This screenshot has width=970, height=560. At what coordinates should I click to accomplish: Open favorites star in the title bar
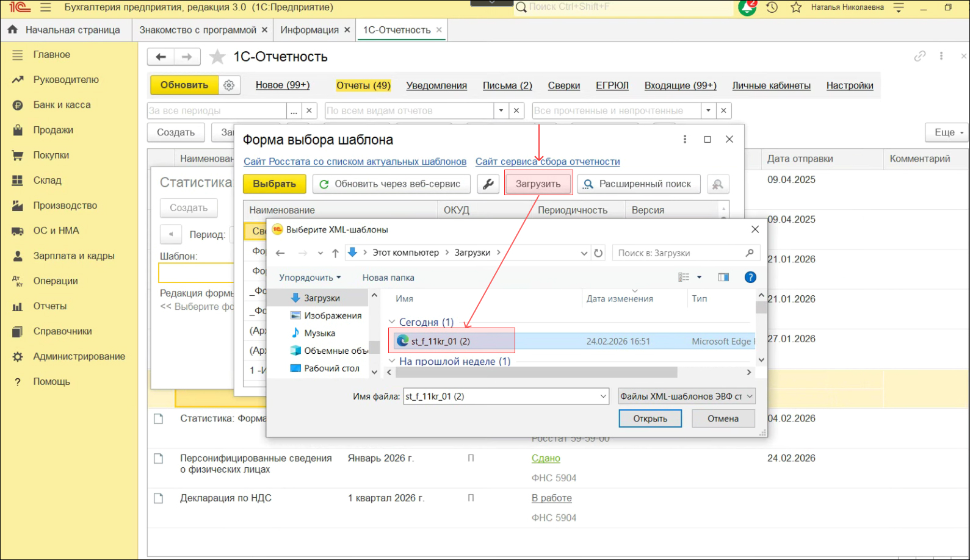point(796,7)
